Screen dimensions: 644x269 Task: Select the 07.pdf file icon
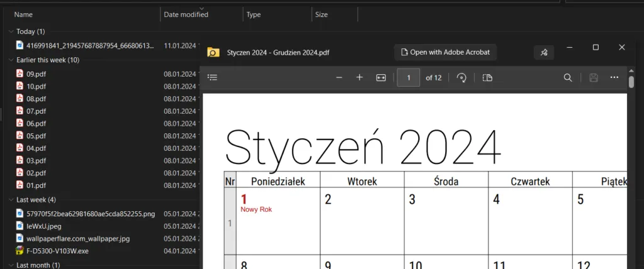click(19, 111)
